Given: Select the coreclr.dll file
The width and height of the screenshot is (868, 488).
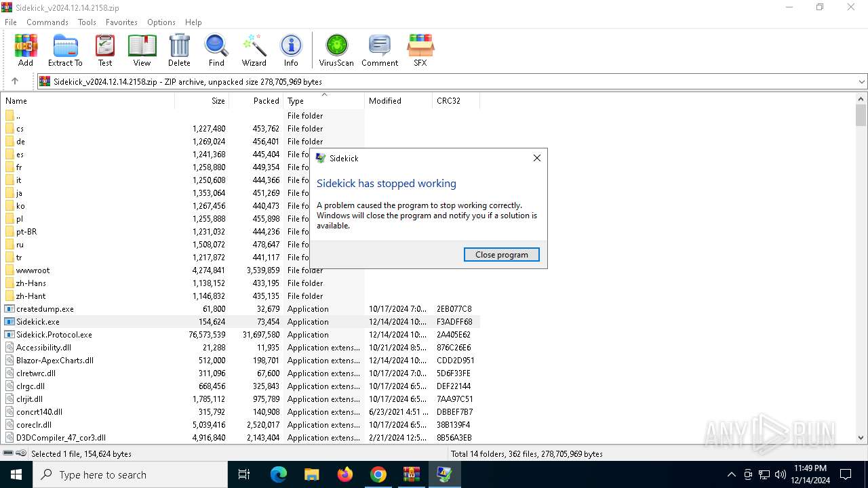Looking at the screenshot, I should coord(241,424).
